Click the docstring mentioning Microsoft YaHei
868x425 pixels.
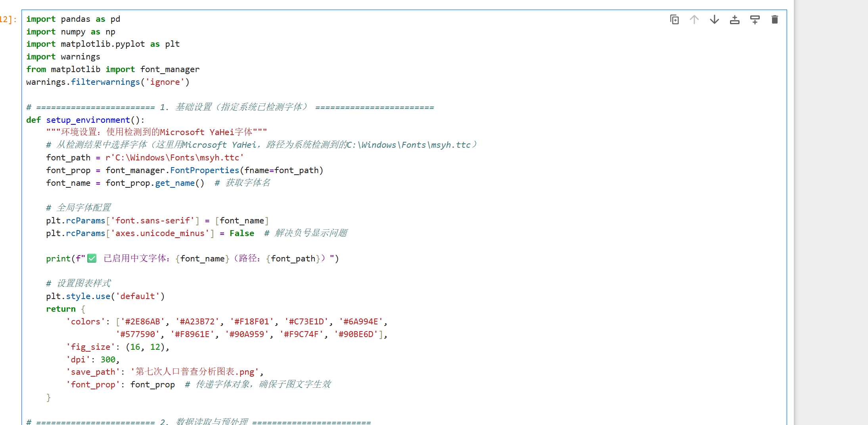click(x=157, y=132)
